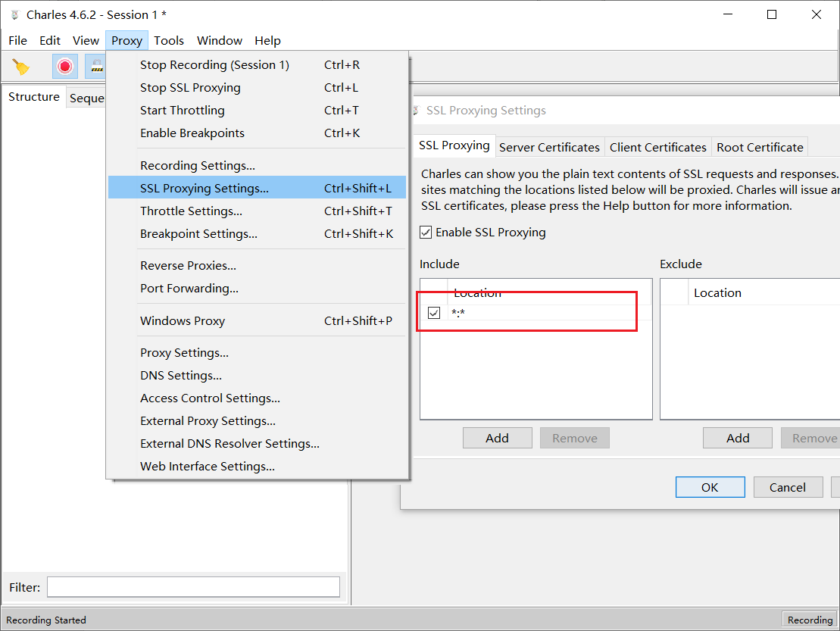Click the broom clear session icon

[x=21, y=67]
